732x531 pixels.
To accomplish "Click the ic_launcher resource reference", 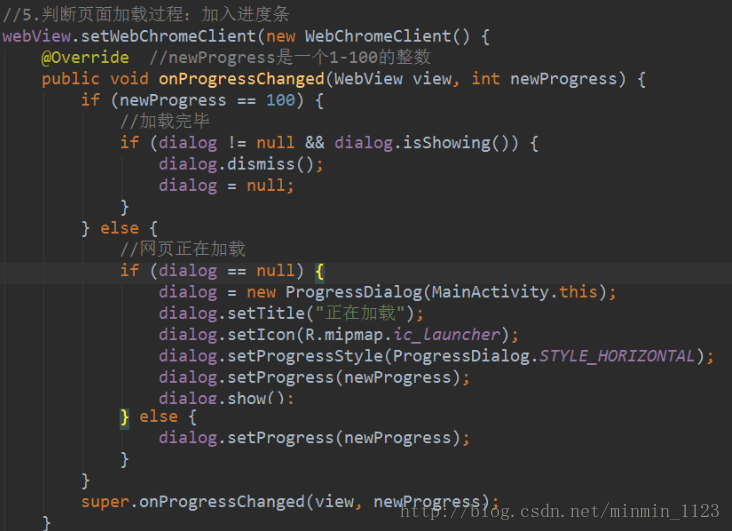I will (446, 335).
